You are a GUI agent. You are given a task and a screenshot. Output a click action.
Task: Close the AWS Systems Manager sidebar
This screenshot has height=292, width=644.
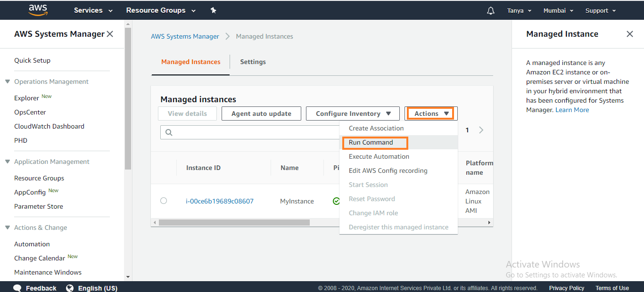click(110, 34)
